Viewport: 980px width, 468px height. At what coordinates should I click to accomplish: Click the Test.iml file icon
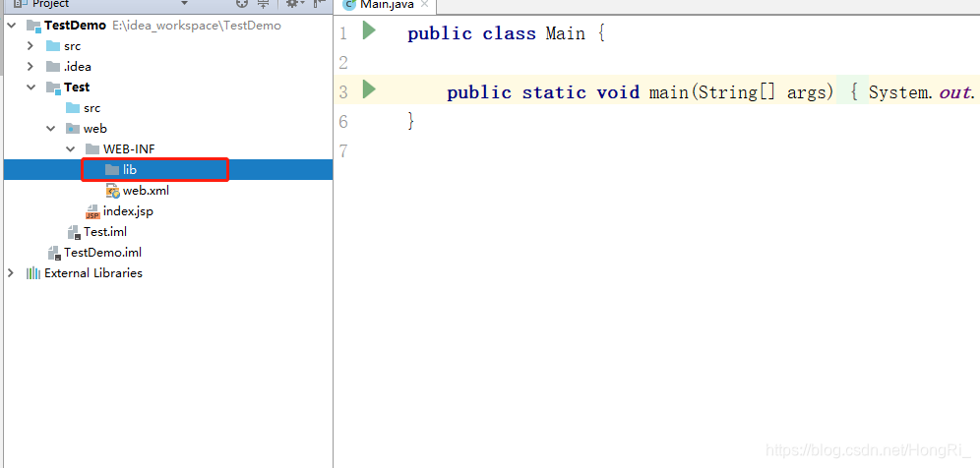(75, 232)
